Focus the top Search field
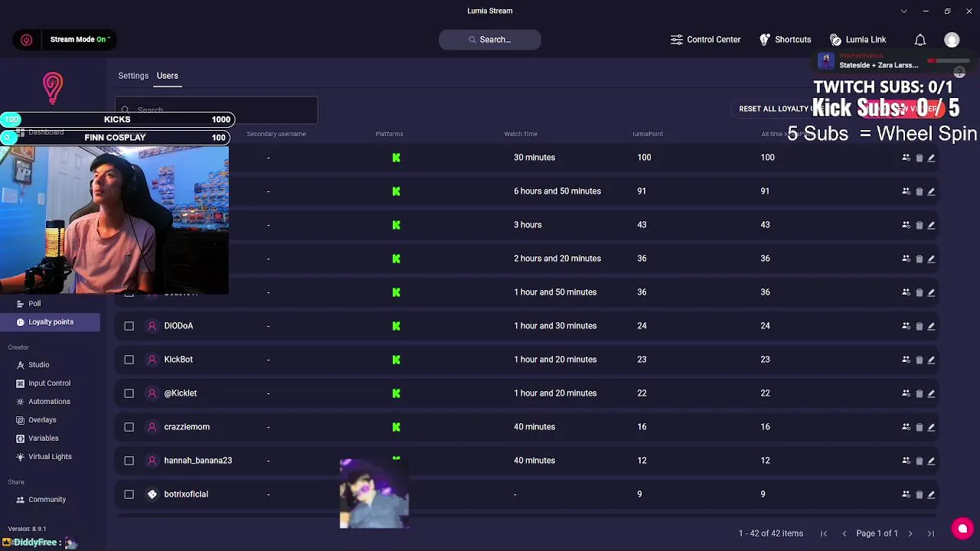This screenshot has width=980, height=551. click(490, 40)
